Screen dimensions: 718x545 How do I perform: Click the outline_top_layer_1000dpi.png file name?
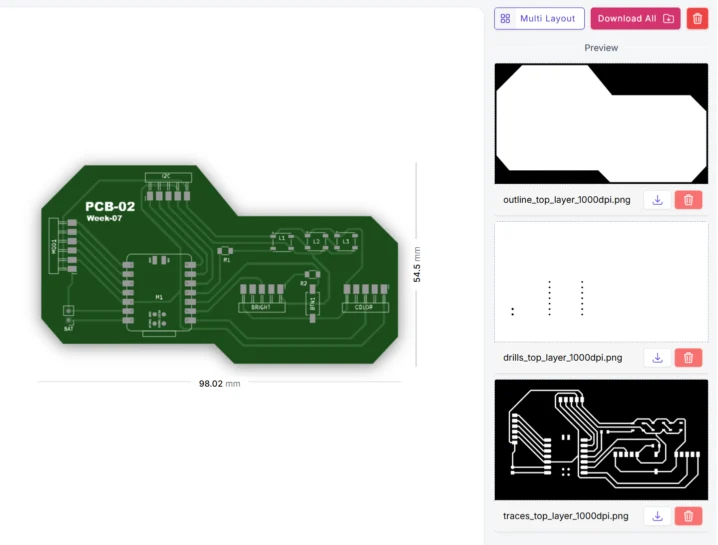[566, 200]
